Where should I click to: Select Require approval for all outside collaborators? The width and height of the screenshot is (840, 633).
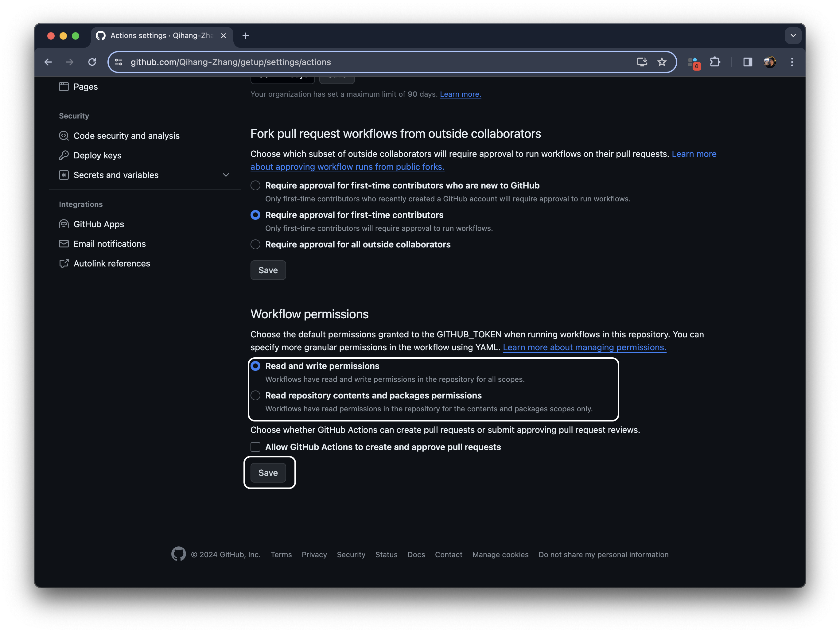tap(255, 245)
